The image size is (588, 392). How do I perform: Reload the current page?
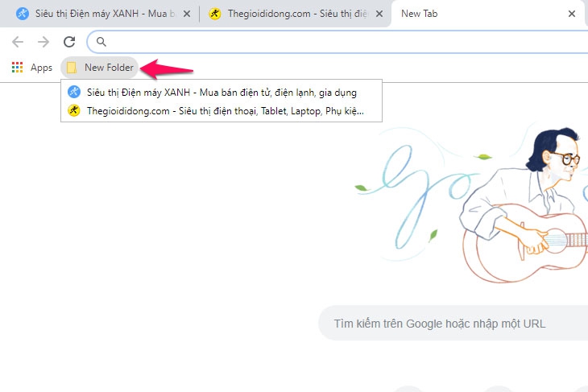[x=69, y=42]
